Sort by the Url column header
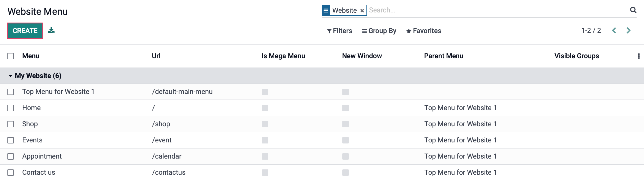This screenshot has height=180, width=644. click(156, 56)
